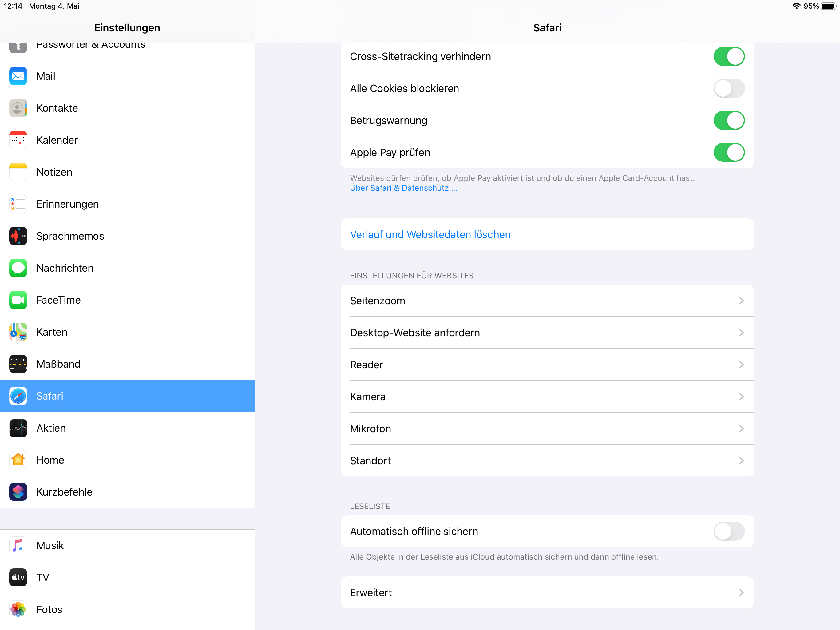Tap the Notizen app icon
840x630 pixels.
tap(18, 172)
